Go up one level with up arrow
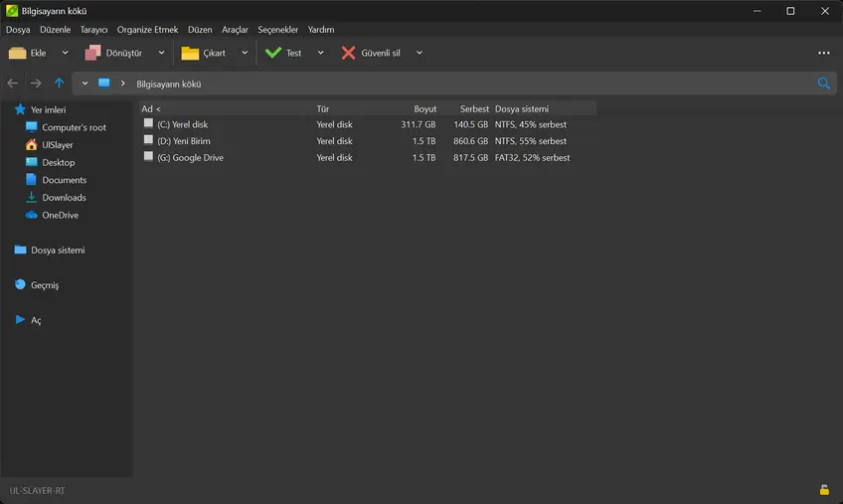The width and height of the screenshot is (843, 504). point(60,84)
